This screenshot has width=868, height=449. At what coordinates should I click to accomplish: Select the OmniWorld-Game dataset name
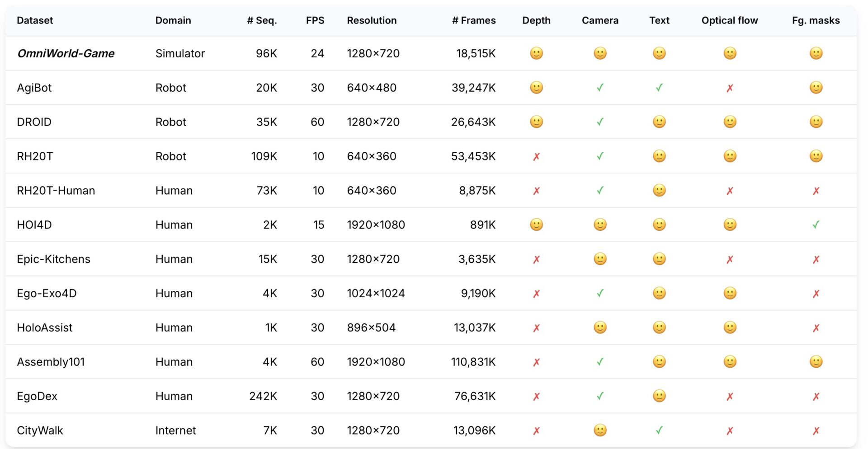coord(66,53)
